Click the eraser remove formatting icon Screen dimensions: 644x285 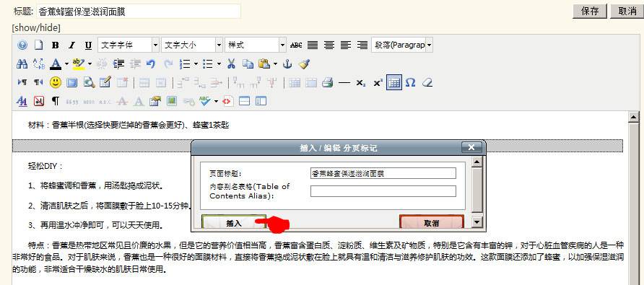pyautogui.click(x=427, y=82)
